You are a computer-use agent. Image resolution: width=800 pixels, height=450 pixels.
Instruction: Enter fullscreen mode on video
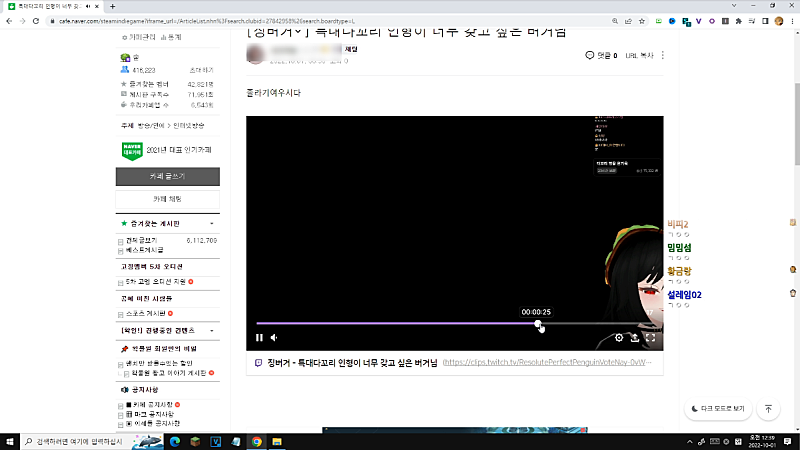(x=650, y=338)
